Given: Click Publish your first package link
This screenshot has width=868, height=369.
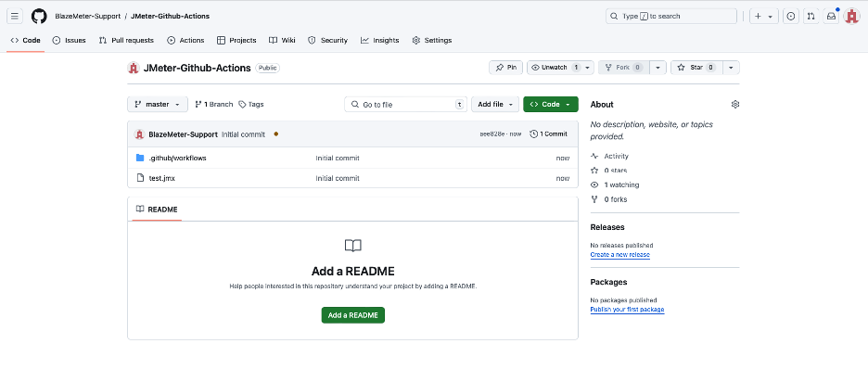Looking at the screenshot, I should [627, 310].
